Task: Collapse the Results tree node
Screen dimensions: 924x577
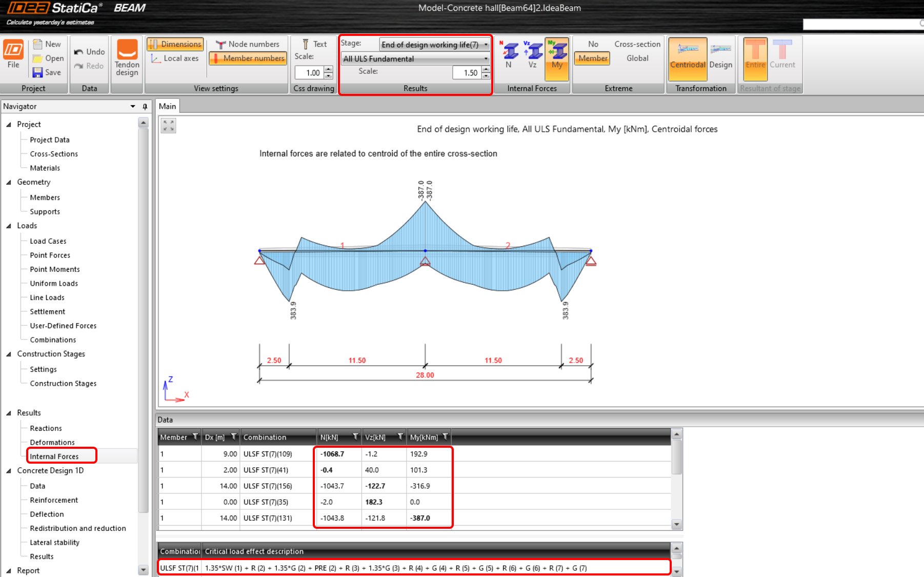Action: pos(9,413)
